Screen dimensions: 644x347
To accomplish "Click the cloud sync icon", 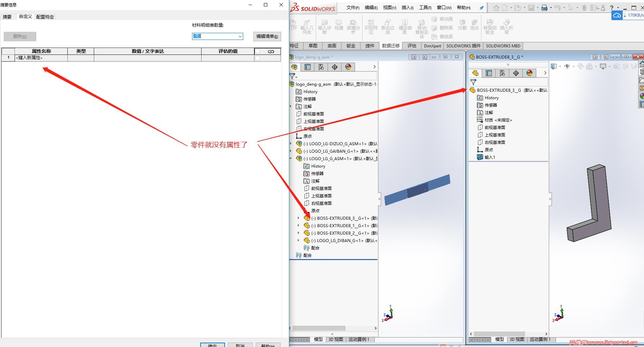I will coord(617,15).
